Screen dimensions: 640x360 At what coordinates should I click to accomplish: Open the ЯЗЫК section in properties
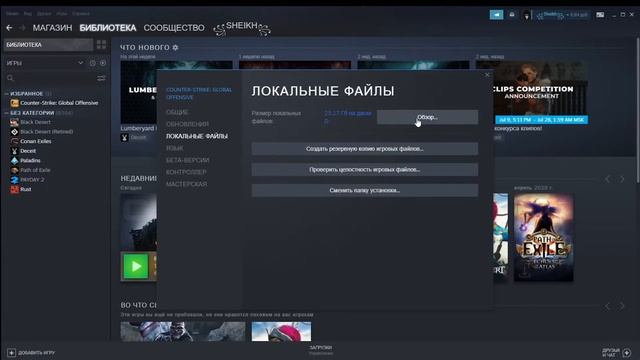(x=175, y=148)
